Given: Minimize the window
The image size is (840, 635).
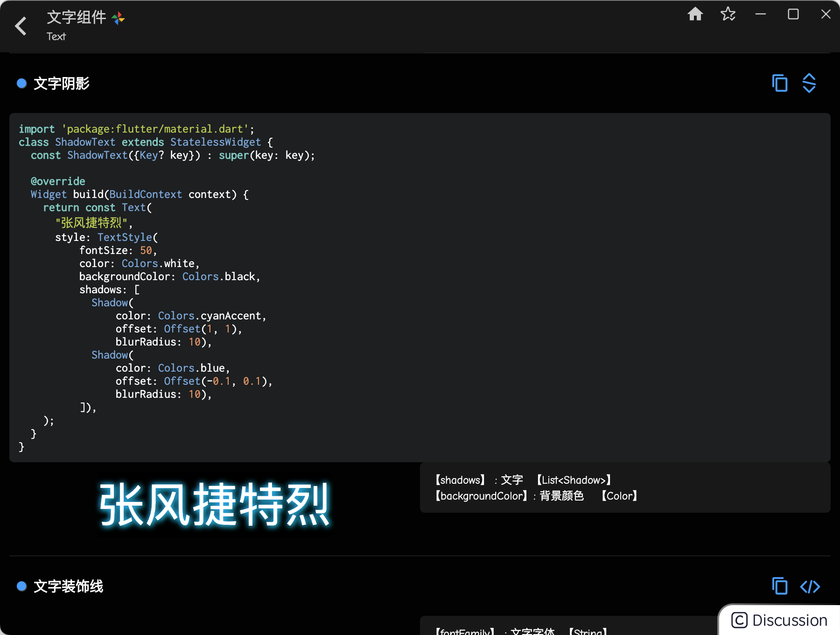Looking at the screenshot, I should pos(761,14).
